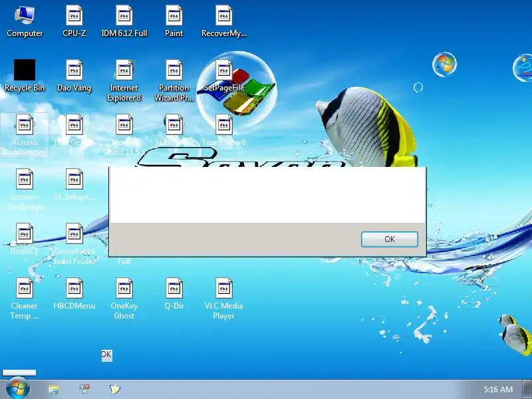Select the Paint desktop shortcut
This screenshot has height=399, width=532.
[x=174, y=22]
